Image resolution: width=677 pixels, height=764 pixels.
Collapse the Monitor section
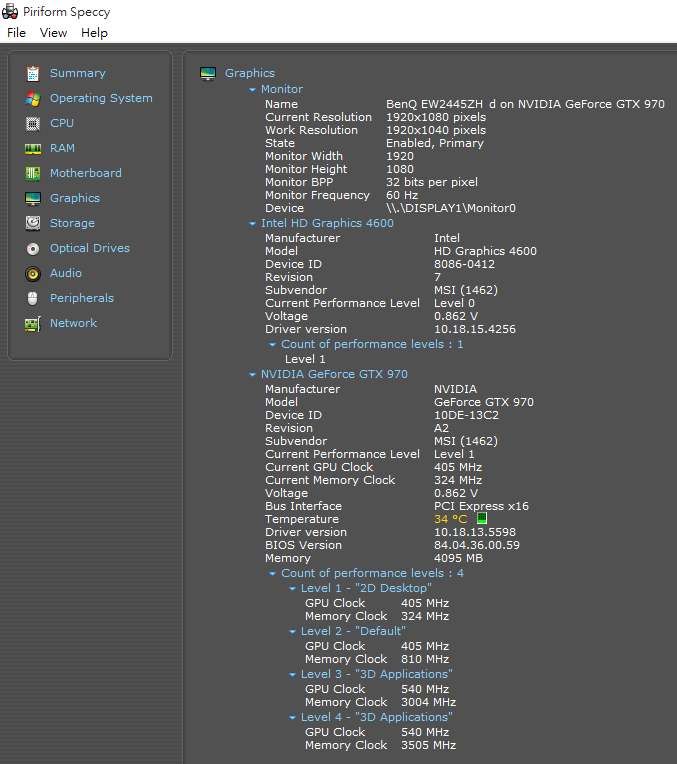[253, 90]
